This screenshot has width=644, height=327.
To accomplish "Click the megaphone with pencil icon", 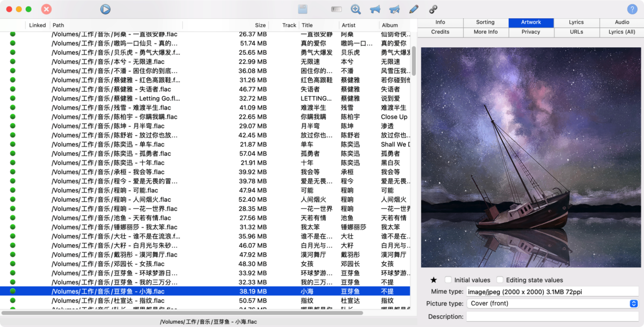I will point(394,9).
